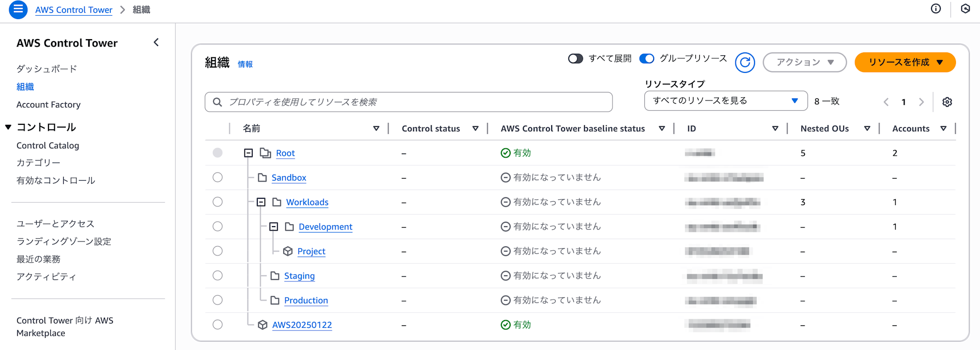
Task: Collapse the コントロール sidebar section
Action: click(8, 127)
